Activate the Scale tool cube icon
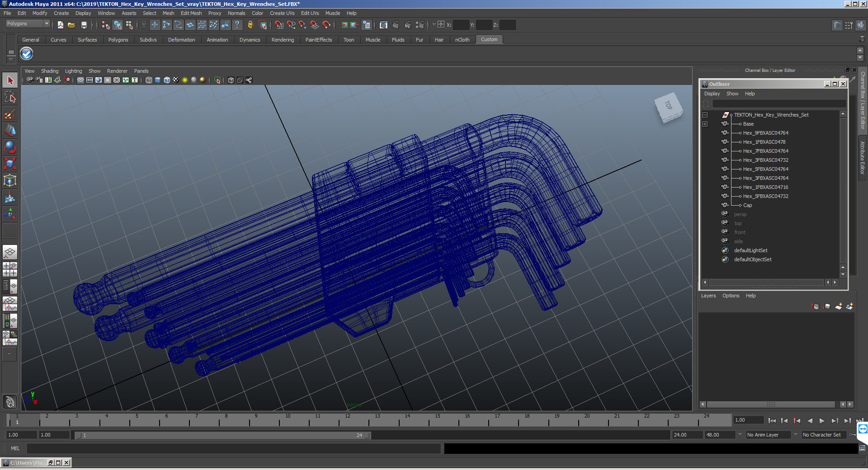 pyautogui.click(x=10, y=163)
